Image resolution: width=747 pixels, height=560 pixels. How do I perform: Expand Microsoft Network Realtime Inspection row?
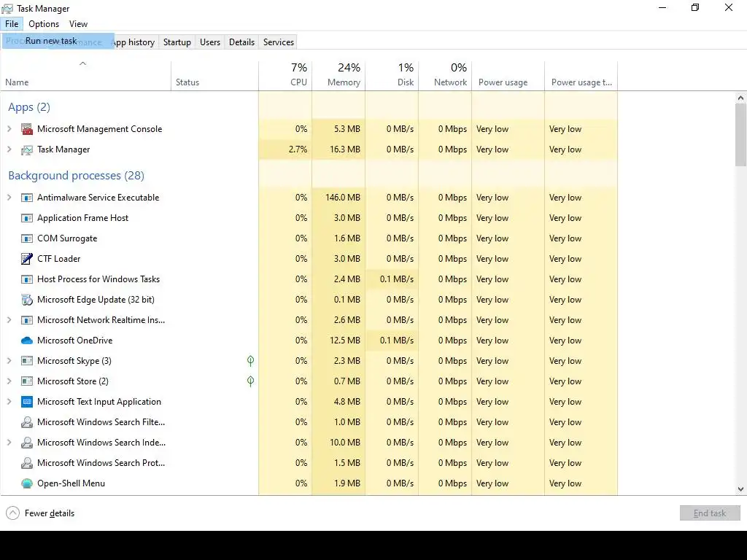point(9,321)
